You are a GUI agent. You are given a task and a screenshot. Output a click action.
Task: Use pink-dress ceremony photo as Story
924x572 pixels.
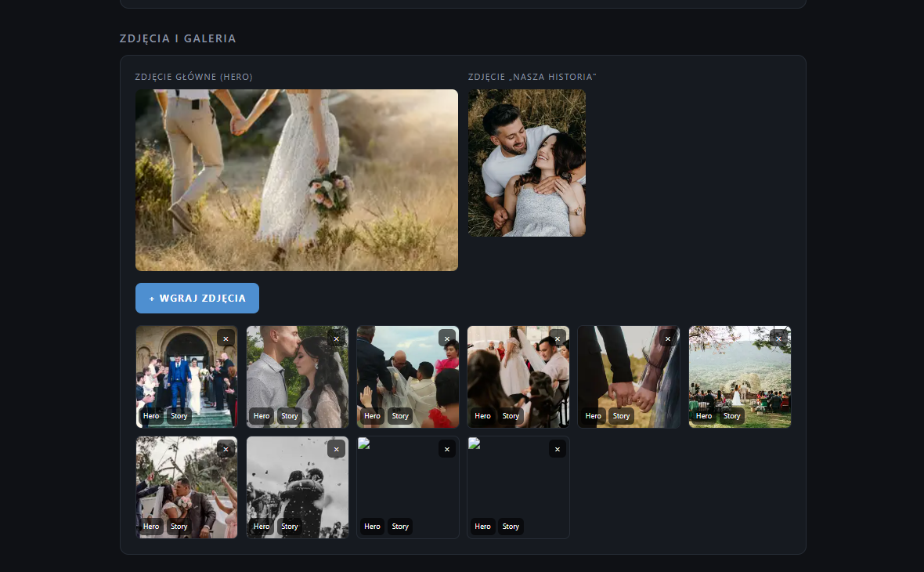tap(400, 416)
